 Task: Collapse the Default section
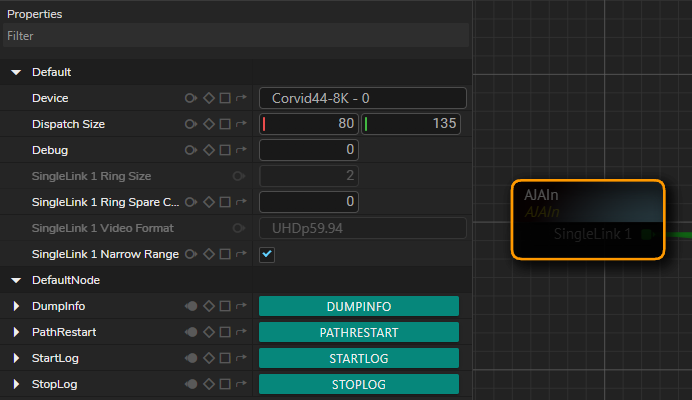tap(16, 72)
